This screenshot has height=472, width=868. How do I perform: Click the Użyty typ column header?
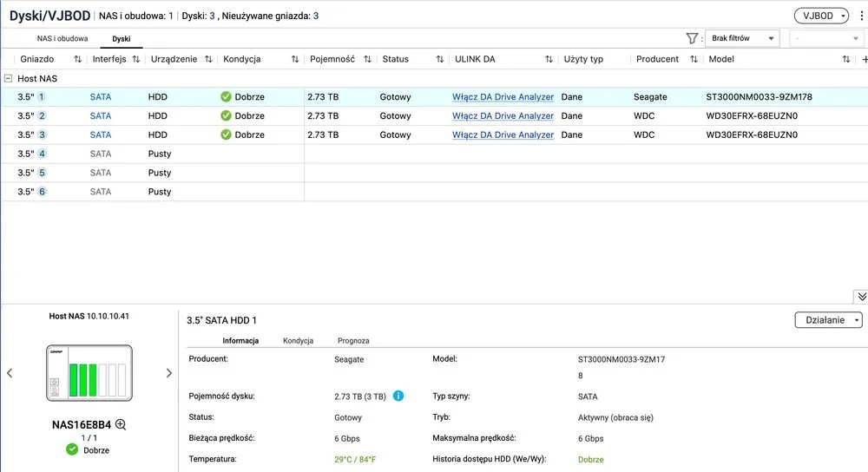(x=583, y=59)
